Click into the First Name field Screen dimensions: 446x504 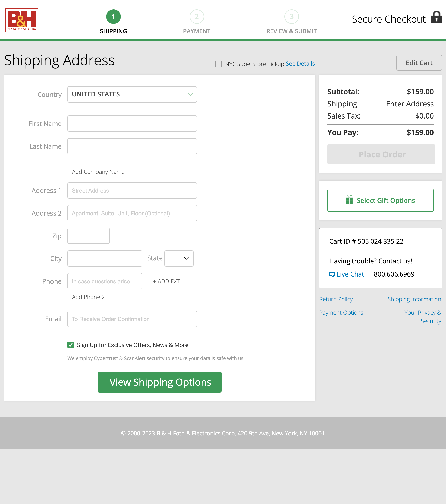click(132, 124)
